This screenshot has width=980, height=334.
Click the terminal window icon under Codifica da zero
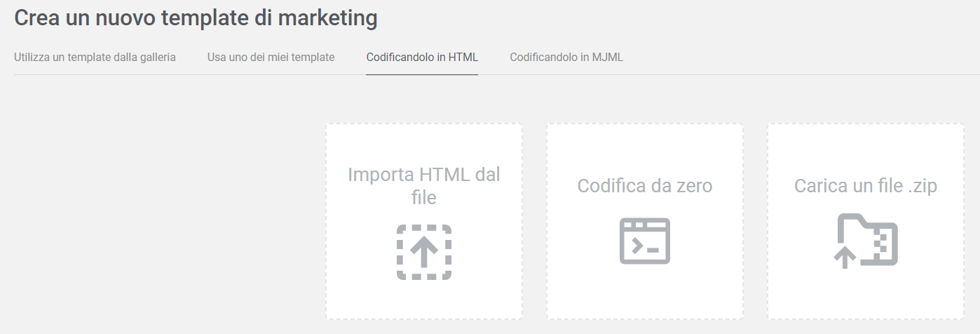[x=645, y=241]
